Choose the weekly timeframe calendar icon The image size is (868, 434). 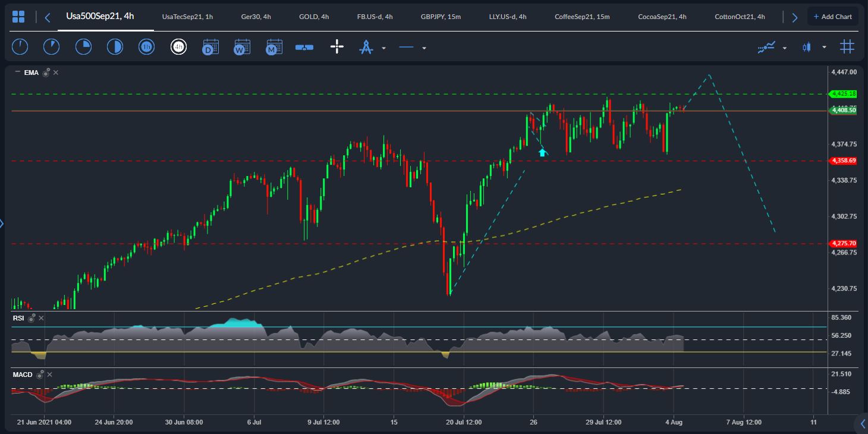[242, 47]
